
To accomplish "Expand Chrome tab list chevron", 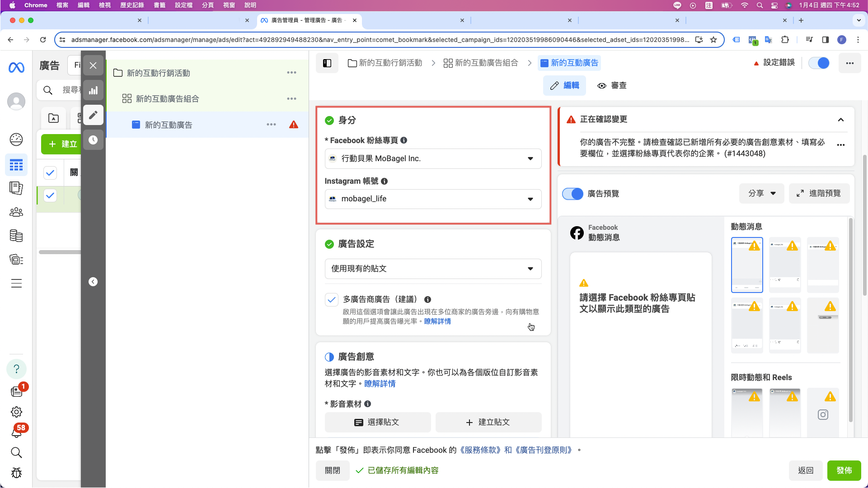I will coord(859,20).
